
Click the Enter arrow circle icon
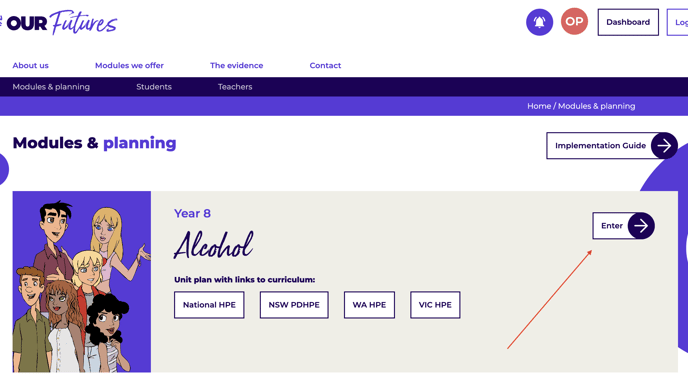coord(641,226)
